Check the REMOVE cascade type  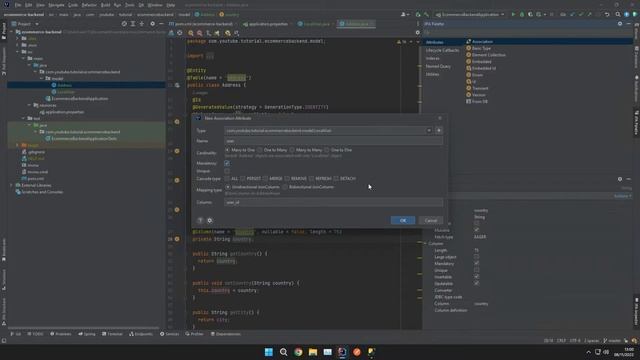pyautogui.click(x=287, y=179)
